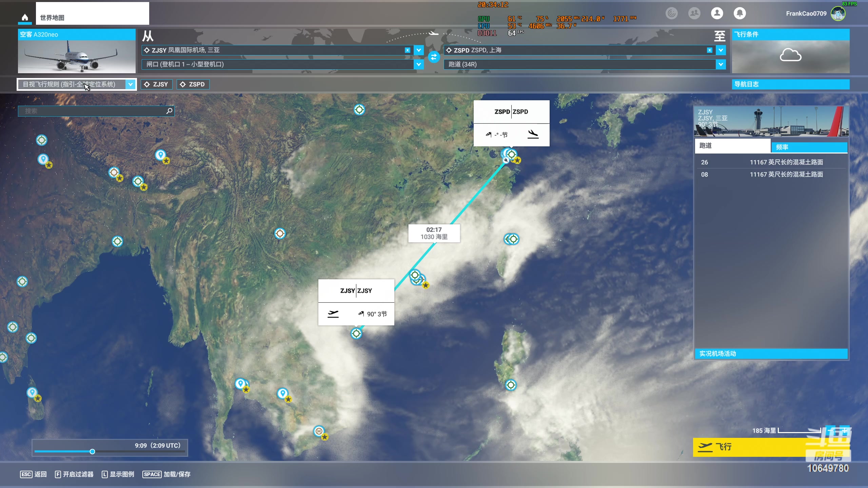
Task: Open the navigation log (导航日志)
Action: (x=790, y=84)
